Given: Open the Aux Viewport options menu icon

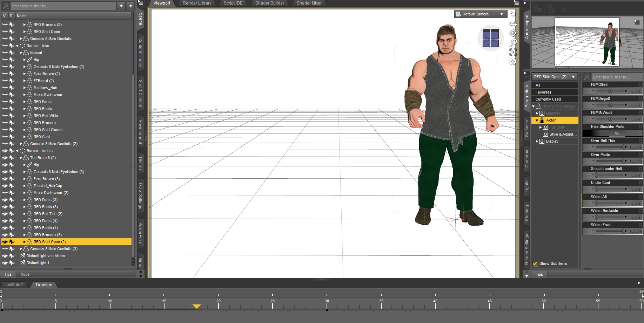Looking at the screenshot, I should coord(637,22).
